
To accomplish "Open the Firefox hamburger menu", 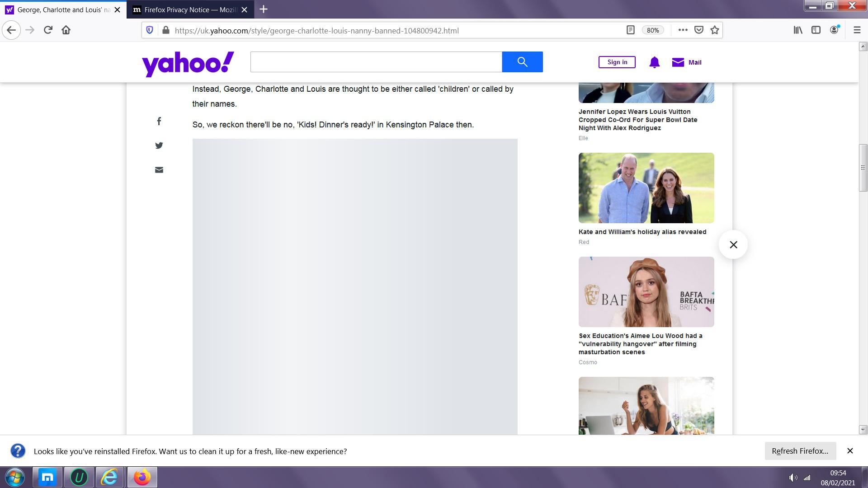I will 857,30.
